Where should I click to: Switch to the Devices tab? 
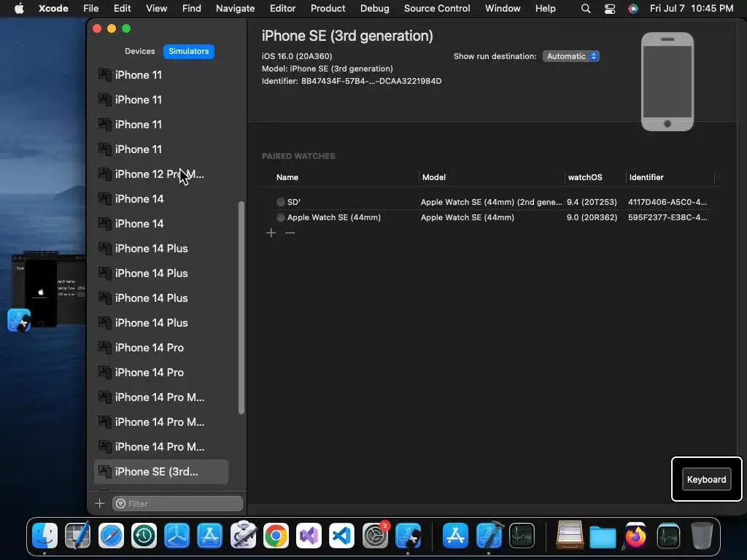[x=139, y=51]
